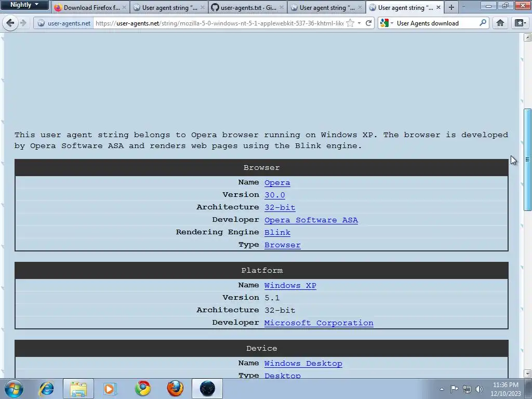Viewport: 532px width, 399px height.
Task: Go back with the Back arrow button
Action: coord(10,23)
